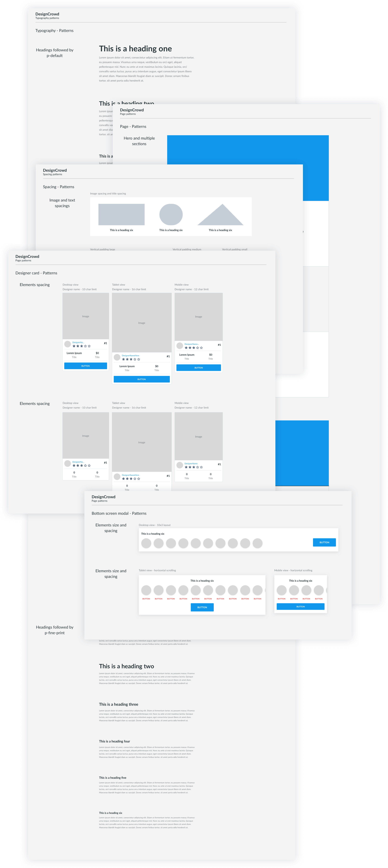Click 'Spacing - Patterns' title

(59, 187)
